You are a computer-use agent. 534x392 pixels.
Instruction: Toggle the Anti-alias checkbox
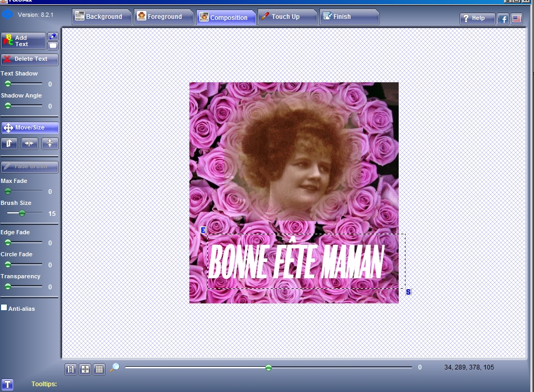tap(4, 308)
